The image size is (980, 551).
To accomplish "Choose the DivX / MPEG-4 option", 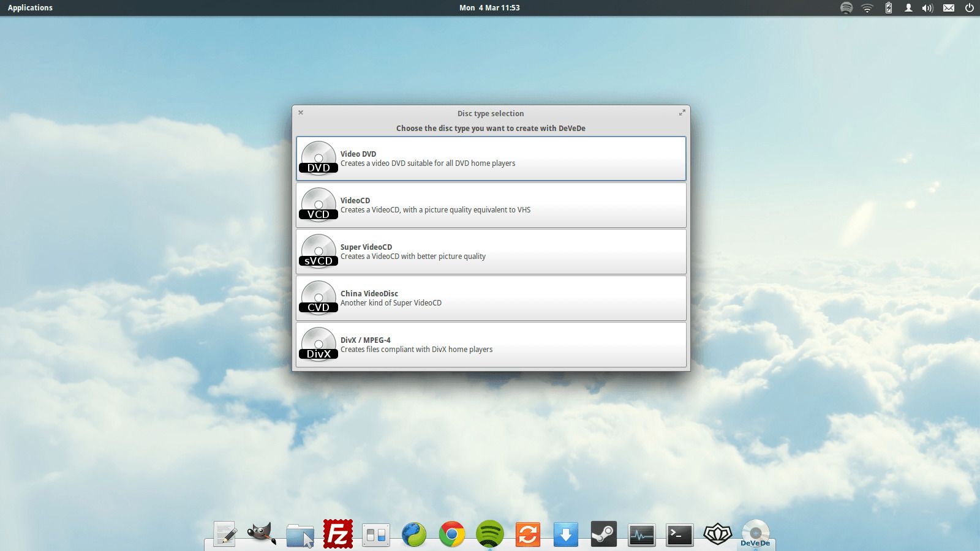I will 490,345.
